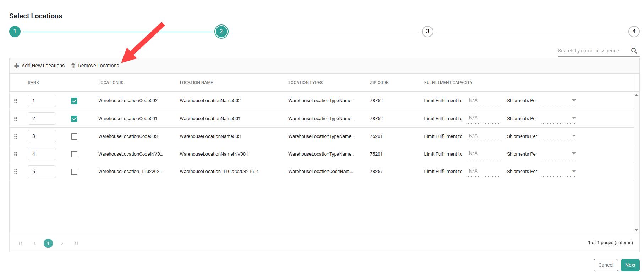Screen dimensions: 644x275
Task: Click the WarehouseLocationCodeNam... type cell
Action: (321, 172)
